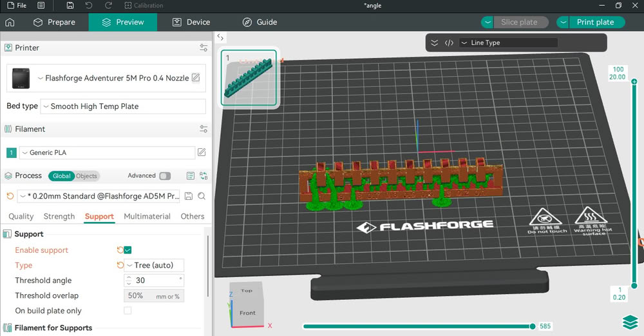Image resolution: width=644 pixels, height=336 pixels.
Task: Expand the Slice plate dropdown arrow
Action: click(x=487, y=22)
